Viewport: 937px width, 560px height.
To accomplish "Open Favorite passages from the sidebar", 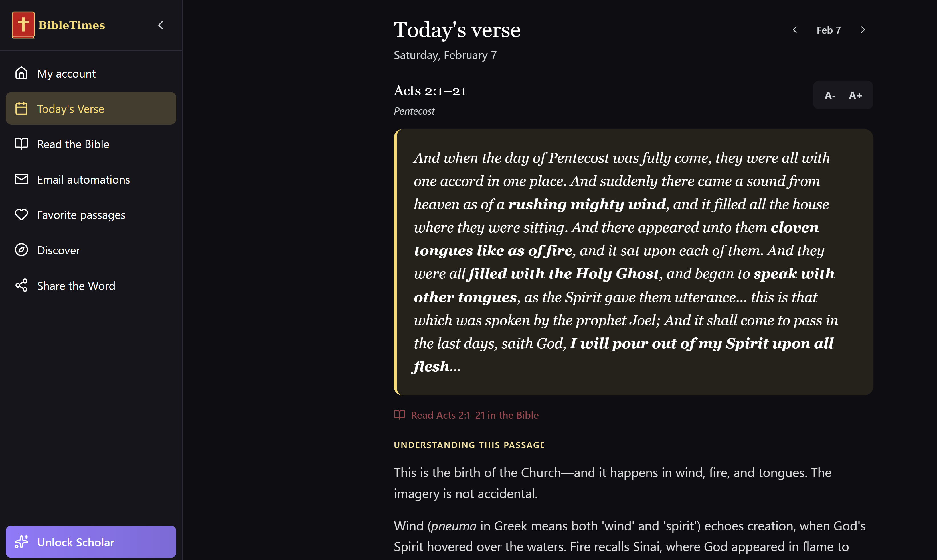I will click(81, 214).
